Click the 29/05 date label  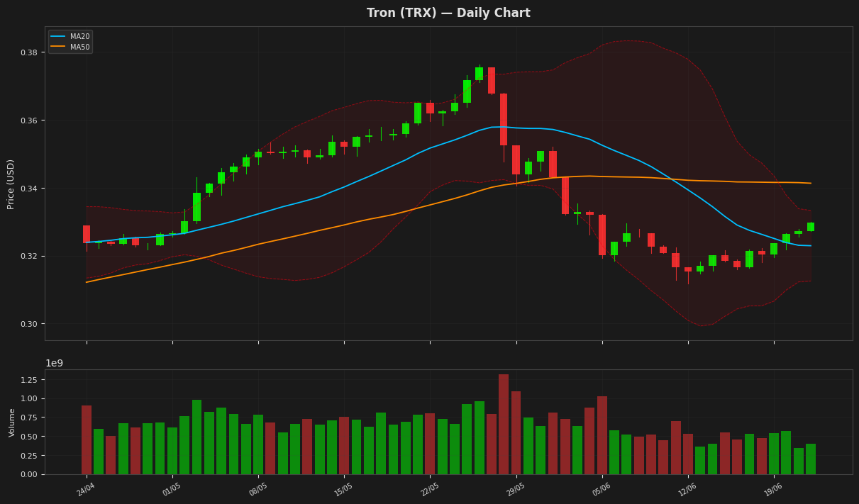coord(516,489)
